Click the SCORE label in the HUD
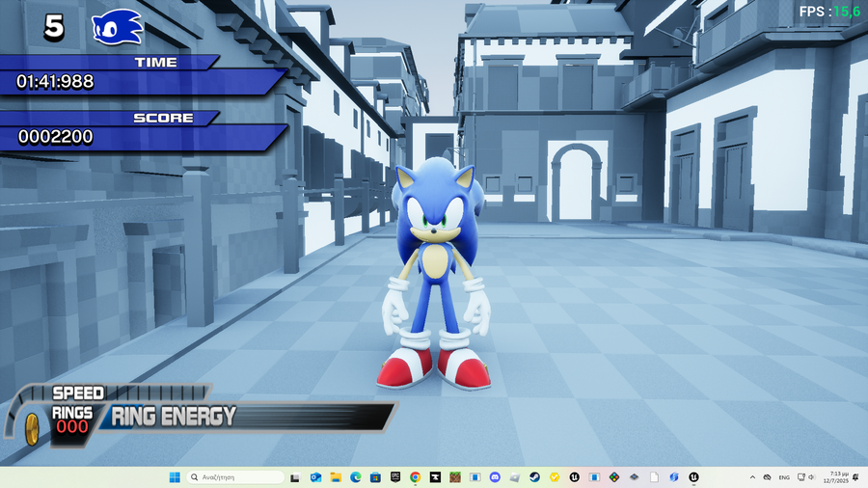This screenshot has width=868, height=488. (x=163, y=118)
